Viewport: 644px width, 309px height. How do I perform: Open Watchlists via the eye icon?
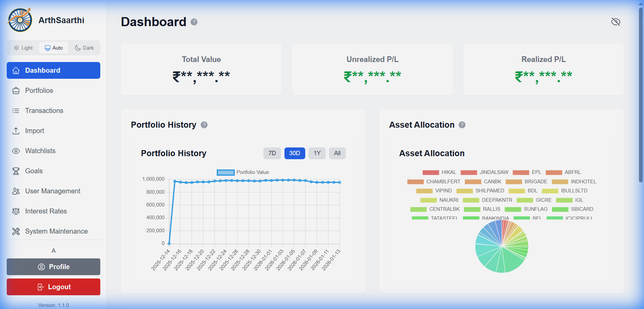16,151
